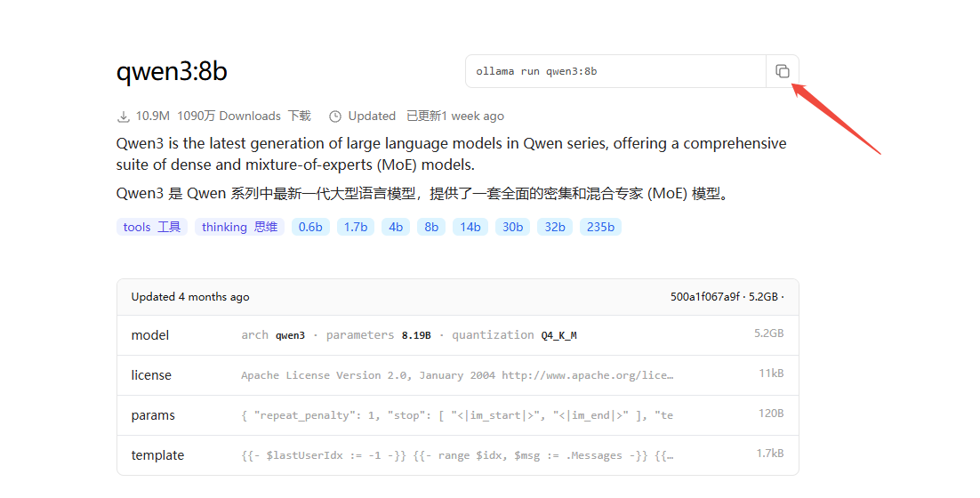Screen dimensions: 980x498
Task: Select the tools tag
Action: [x=151, y=227]
